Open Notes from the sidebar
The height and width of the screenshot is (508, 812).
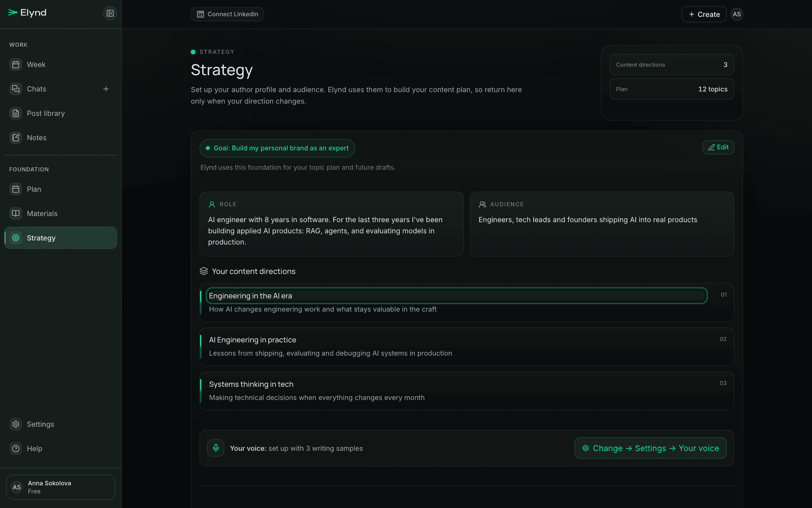(x=61, y=138)
